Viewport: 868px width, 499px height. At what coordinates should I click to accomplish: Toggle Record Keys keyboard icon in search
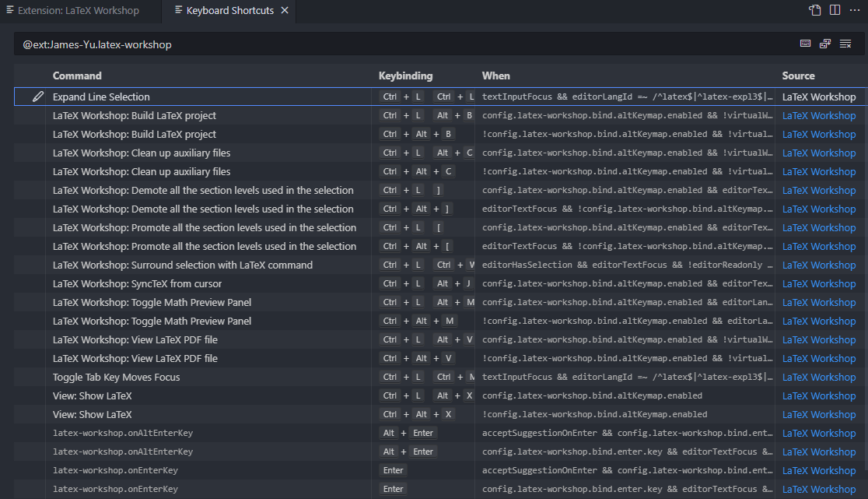click(806, 44)
